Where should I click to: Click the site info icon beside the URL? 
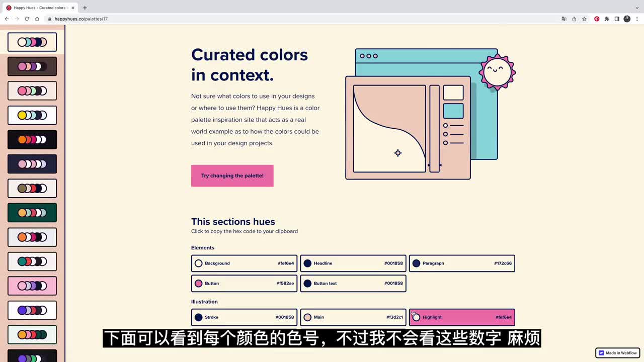[x=49, y=19]
